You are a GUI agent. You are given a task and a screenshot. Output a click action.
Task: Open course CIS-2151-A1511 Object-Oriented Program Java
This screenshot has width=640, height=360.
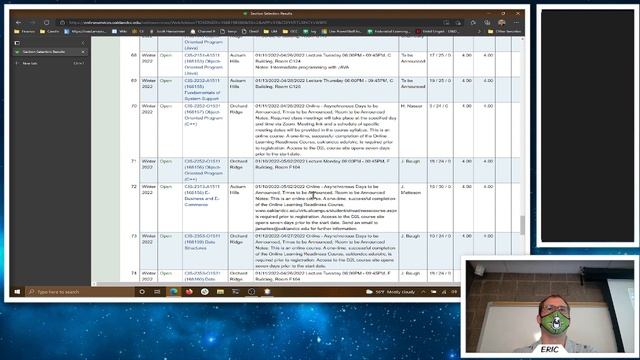(202, 64)
